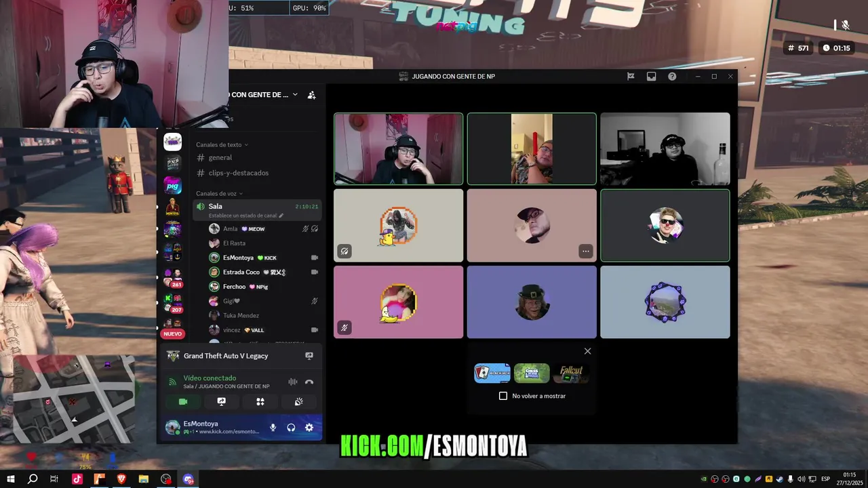Launch the Blackjack activity
Screen dimensions: 868x488
pyautogui.click(x=492, y=373)
